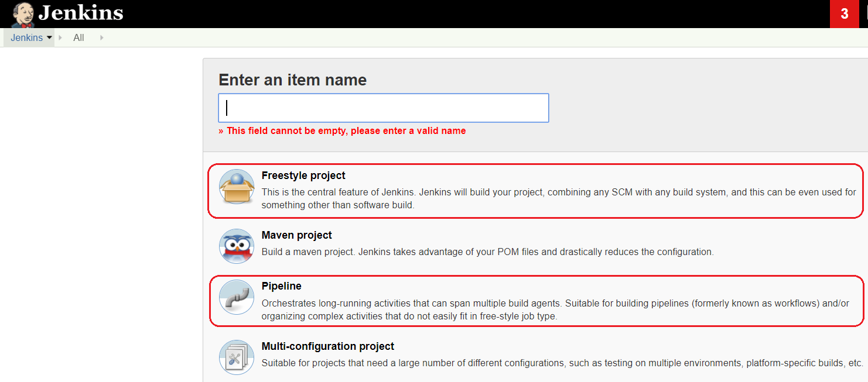Viewport: 868px width, 382px height.
Task: Select the Maven project owl icon
Action: click(x=237, y=246)
